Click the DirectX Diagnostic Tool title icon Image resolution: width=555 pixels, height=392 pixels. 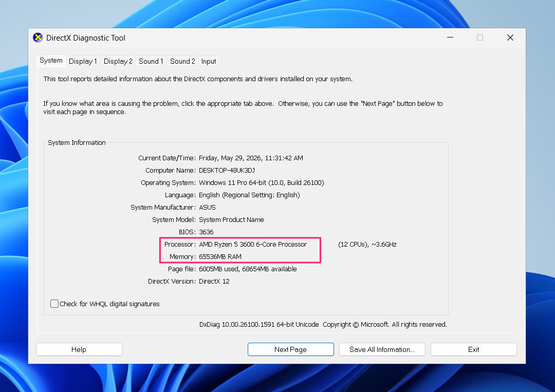tap(38, 38)
